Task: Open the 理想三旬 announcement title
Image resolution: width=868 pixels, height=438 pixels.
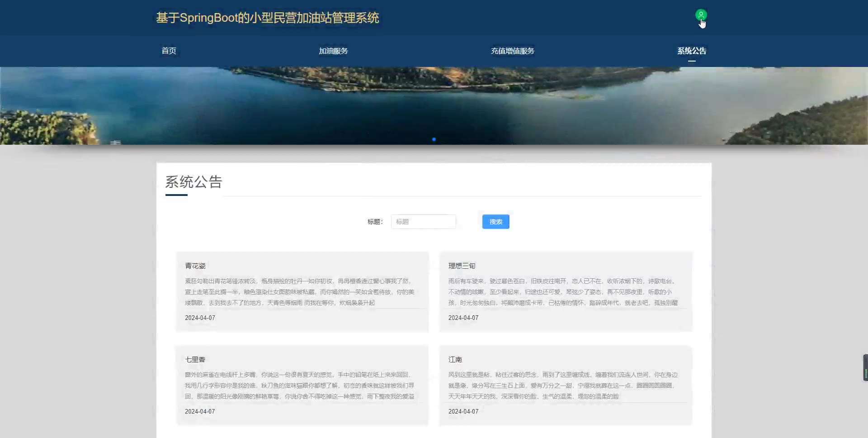Action: [462, 266]
